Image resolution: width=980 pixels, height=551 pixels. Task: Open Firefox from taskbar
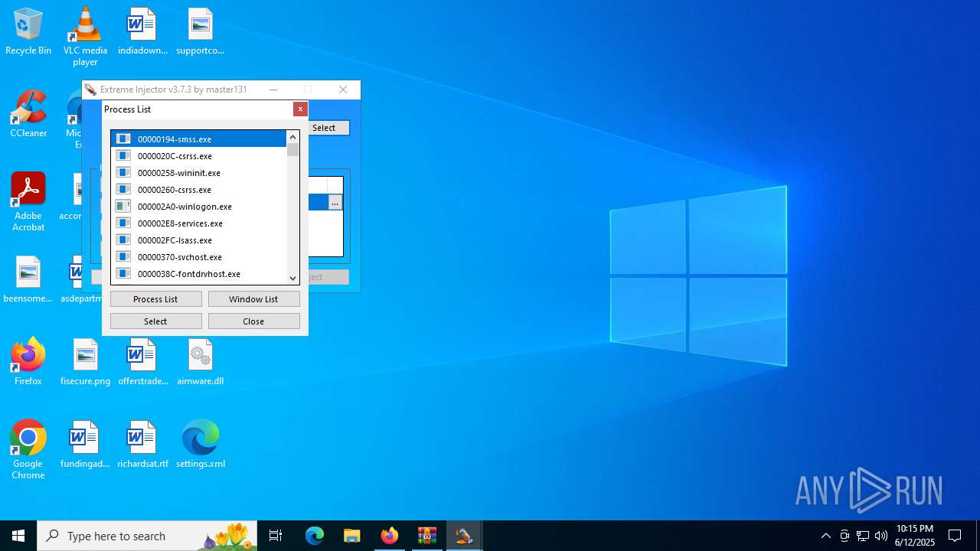pyautogui.click(x=390, y=536)
